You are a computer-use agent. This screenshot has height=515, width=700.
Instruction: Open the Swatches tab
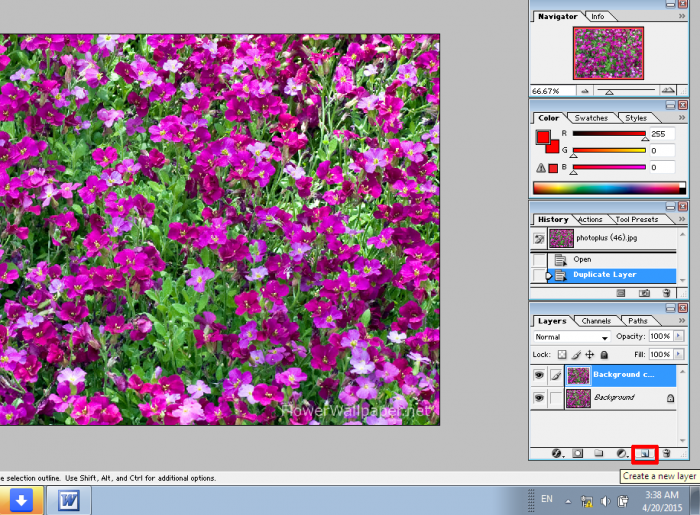[591, 118]
